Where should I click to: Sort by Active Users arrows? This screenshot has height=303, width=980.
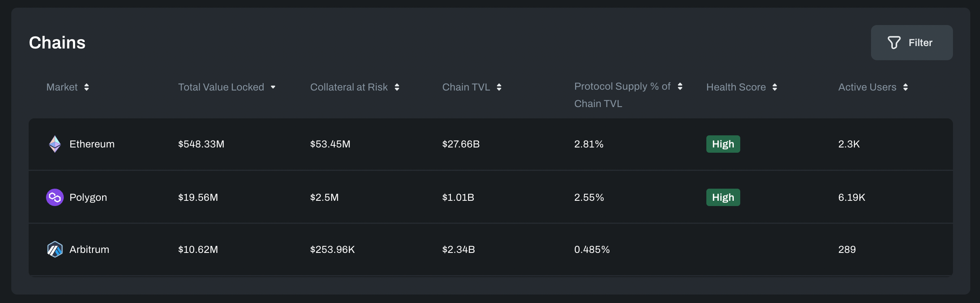pyautogui.click(x=906, y=87)
